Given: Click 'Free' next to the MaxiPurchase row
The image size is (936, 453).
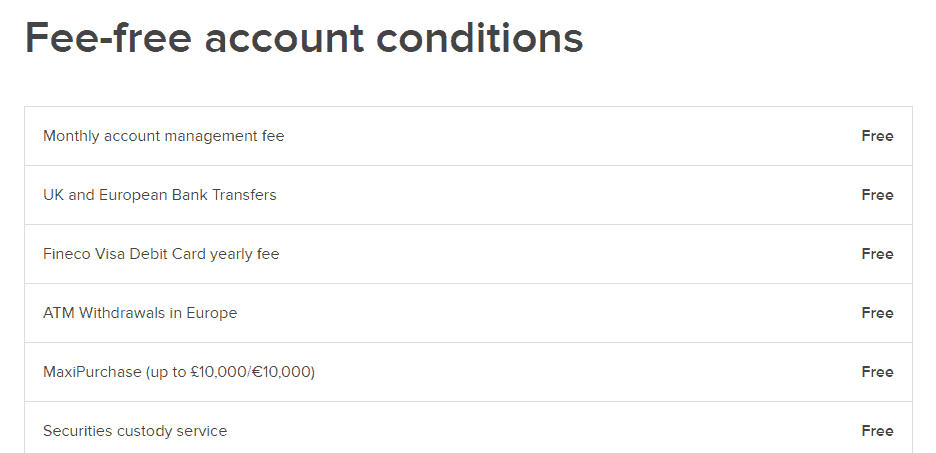Looking at the screenshot, I should (878, 372).
